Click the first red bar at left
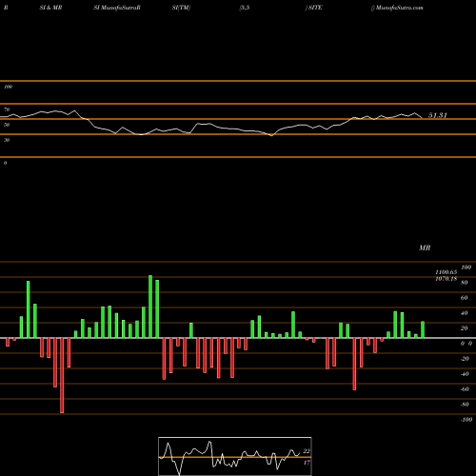The width and height of the screenshot is (476, 476). click(x=8, y=342)
